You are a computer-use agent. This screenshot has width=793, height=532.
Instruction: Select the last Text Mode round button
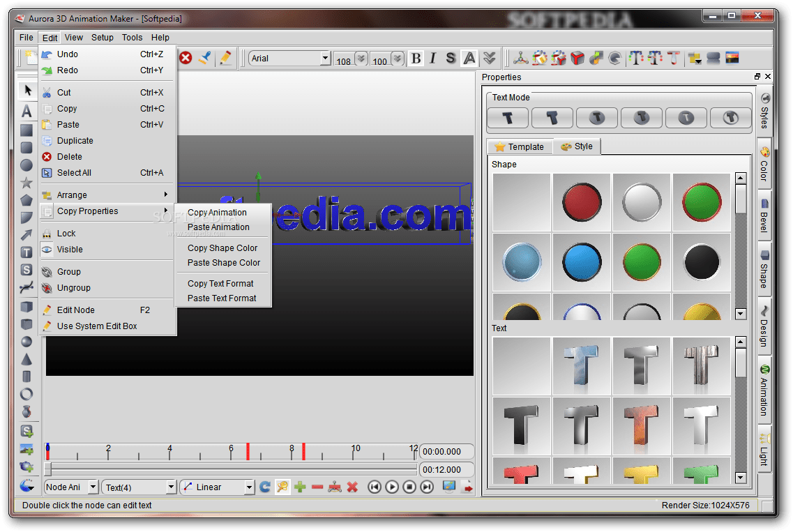pyautogui.click(x=731, y=119)
